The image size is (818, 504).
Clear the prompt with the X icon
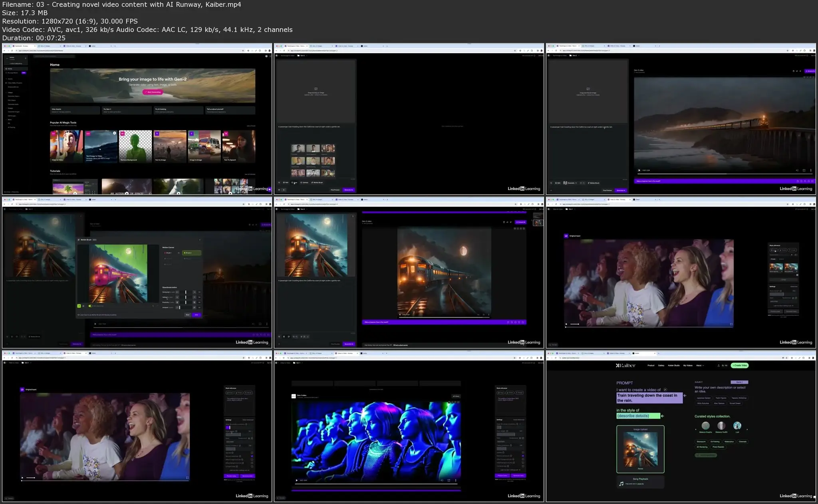point(665,390)
